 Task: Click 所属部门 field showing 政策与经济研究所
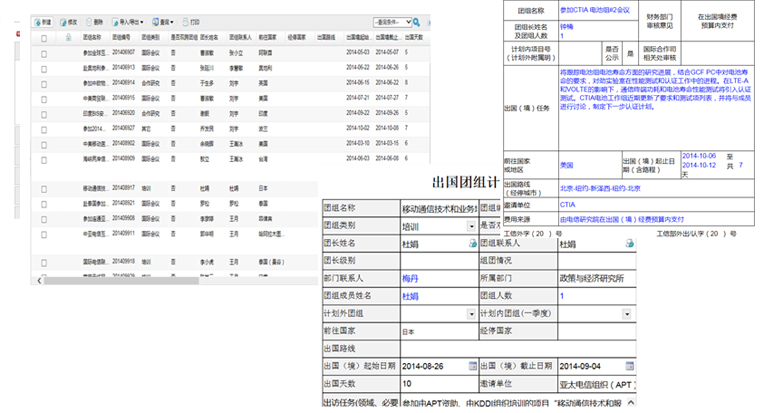pyautogui.click(x=597, y=278)
